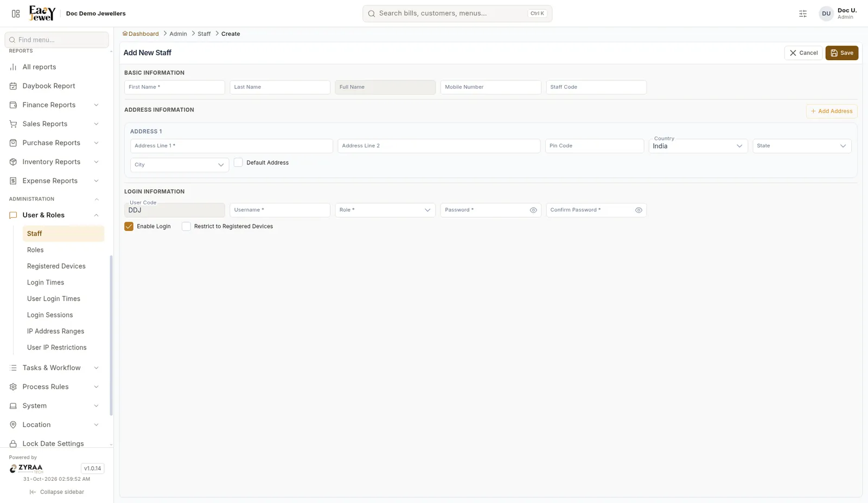Click the First Name input field

175,87
